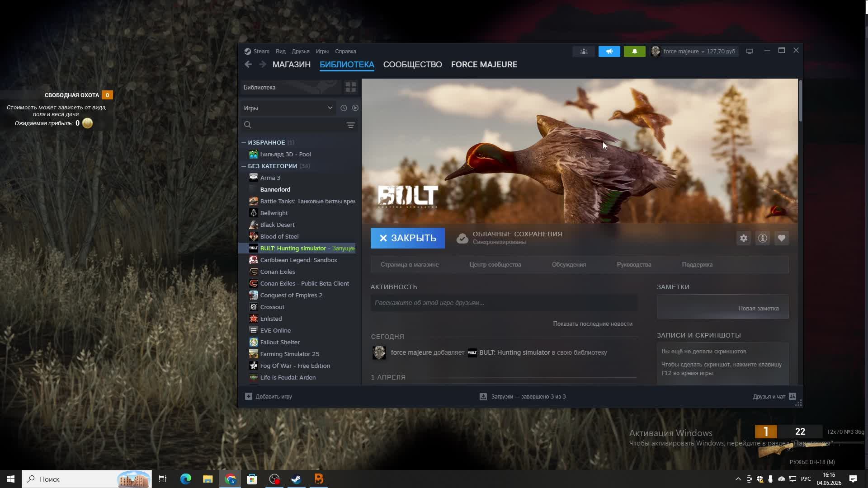
Task: Open downloads manager icon
Action: [x=483, y=396]
